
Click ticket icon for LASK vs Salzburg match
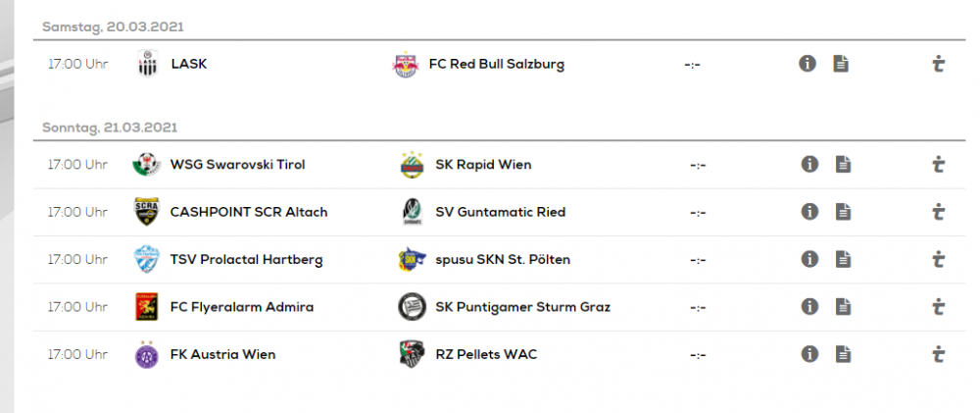pos(938,63)
